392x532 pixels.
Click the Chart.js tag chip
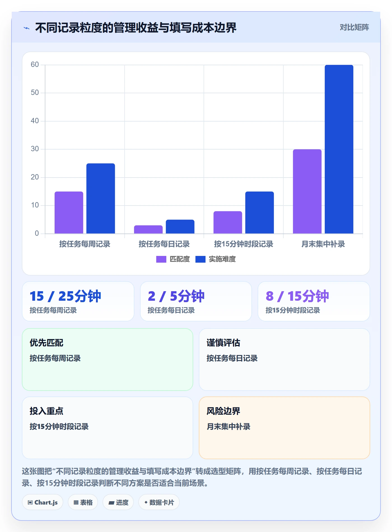(43, 502)
